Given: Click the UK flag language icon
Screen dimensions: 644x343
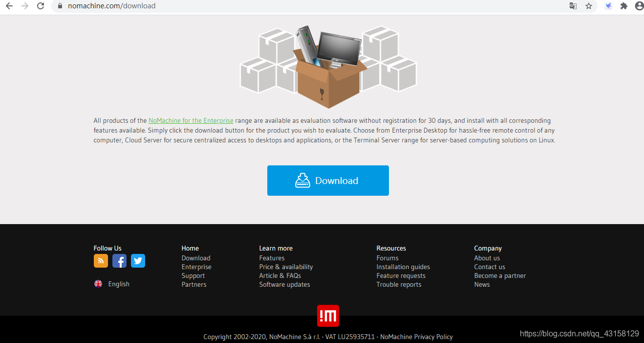Looking at the screenshot, I should point(98,284).
